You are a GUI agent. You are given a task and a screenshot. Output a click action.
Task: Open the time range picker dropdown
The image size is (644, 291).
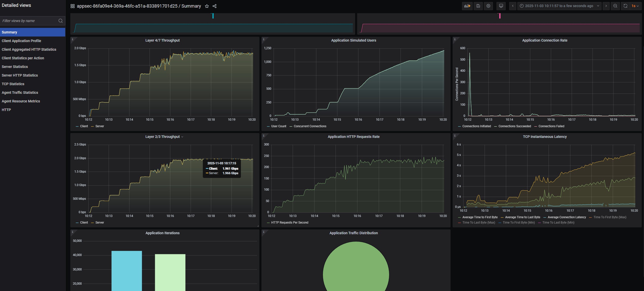[559, 6]
